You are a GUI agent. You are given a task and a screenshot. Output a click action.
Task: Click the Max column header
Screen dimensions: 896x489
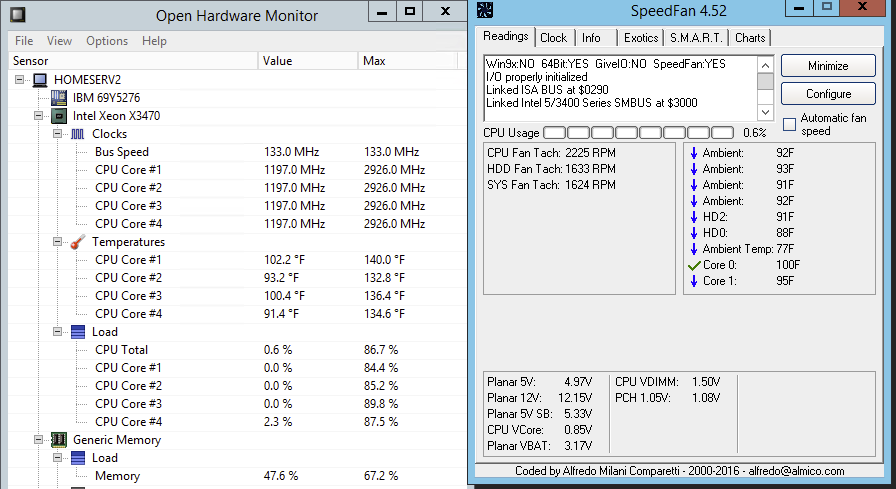408,61
